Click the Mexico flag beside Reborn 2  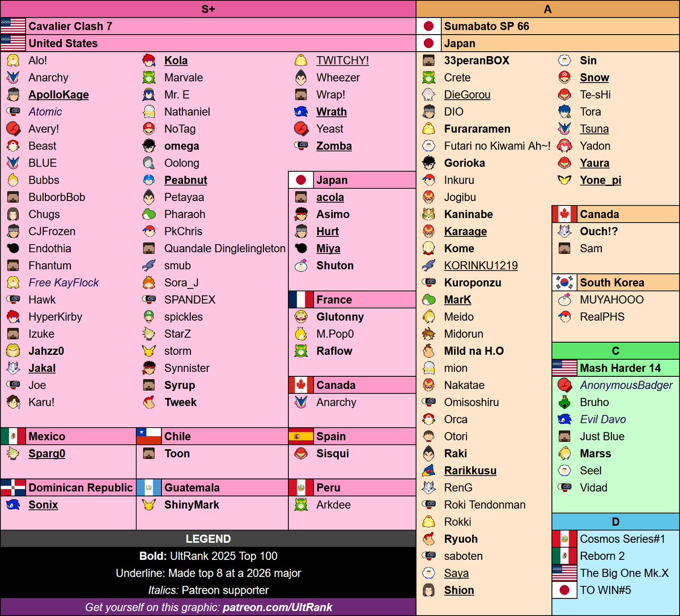pos(564,556)
